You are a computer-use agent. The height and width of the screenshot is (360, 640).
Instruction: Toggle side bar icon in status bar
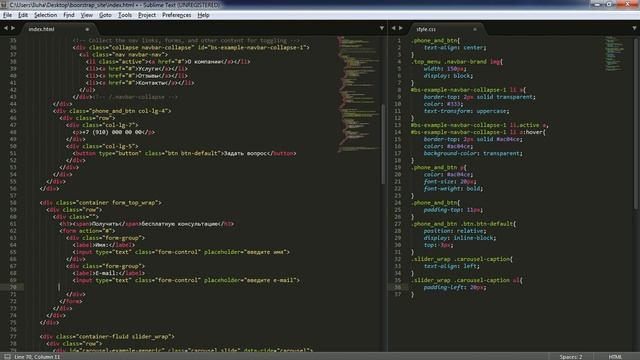point(7,357)
